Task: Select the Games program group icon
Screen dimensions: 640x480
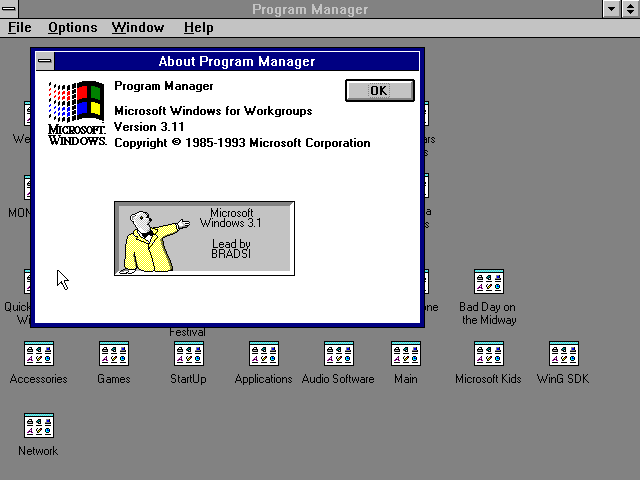Action: pyautogui.click(x=114, y=353)
